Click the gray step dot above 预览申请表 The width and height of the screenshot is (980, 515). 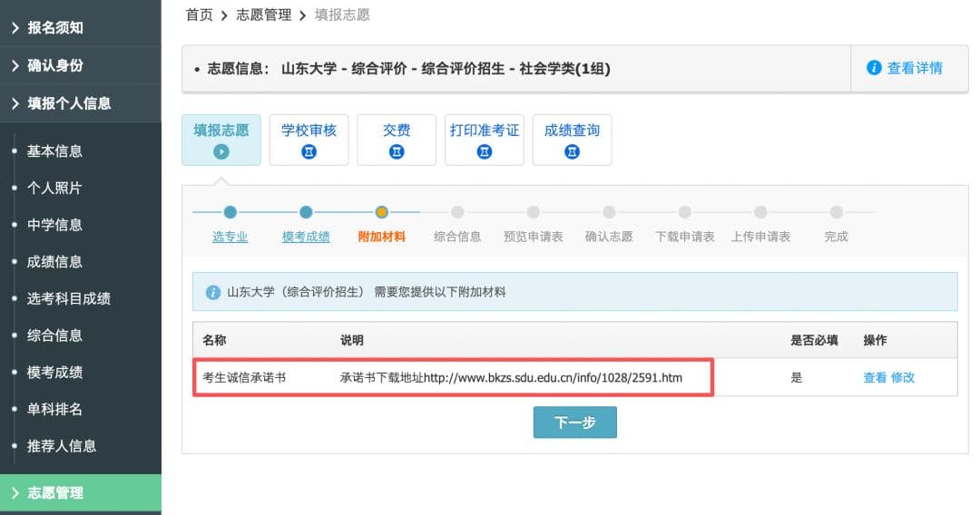coord(534,212)
